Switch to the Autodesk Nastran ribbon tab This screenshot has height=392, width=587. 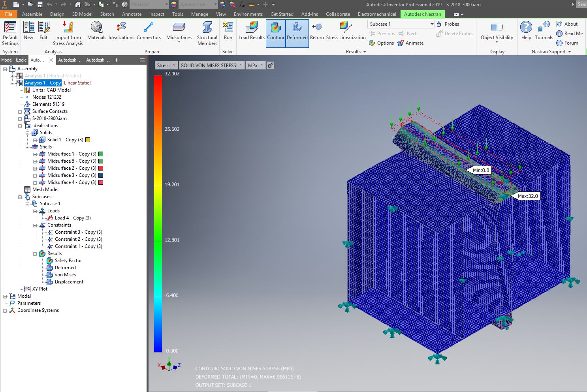(x=422, y=14)
